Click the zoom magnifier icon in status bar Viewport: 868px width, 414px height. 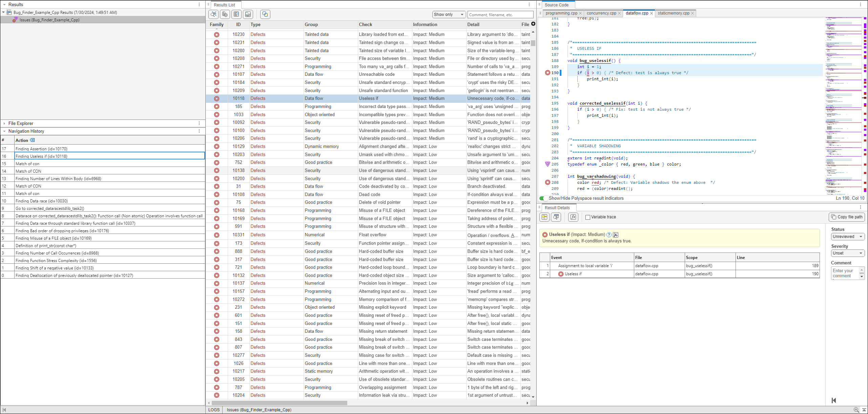(x=856, y=410)
